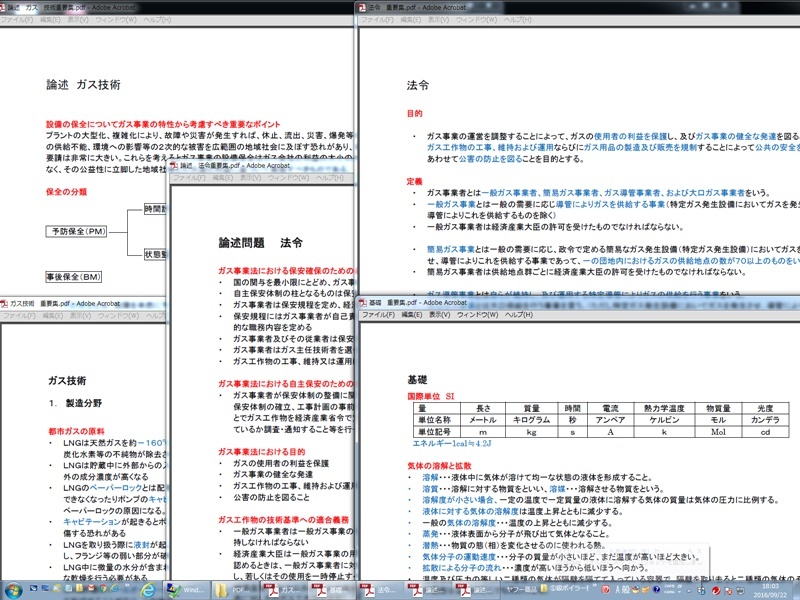Click the red heading 保全の分類
800x600 pixels.
[66, 192]
